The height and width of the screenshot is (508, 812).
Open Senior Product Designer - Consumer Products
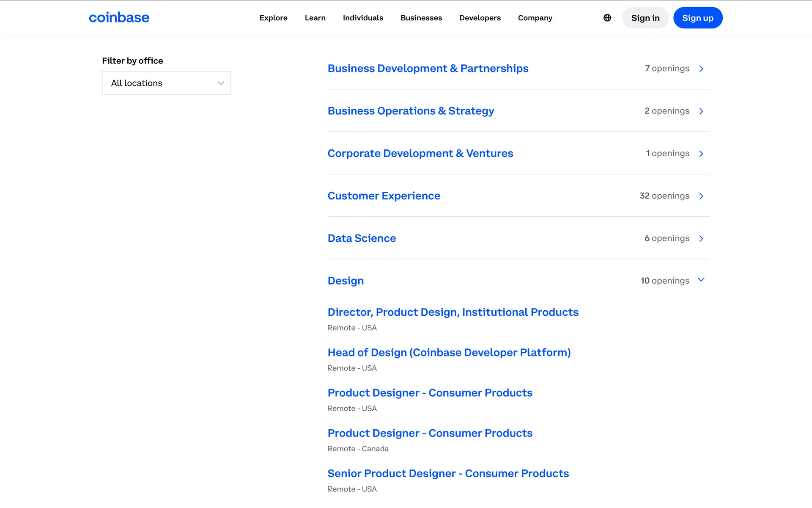(x=448, y=473)
